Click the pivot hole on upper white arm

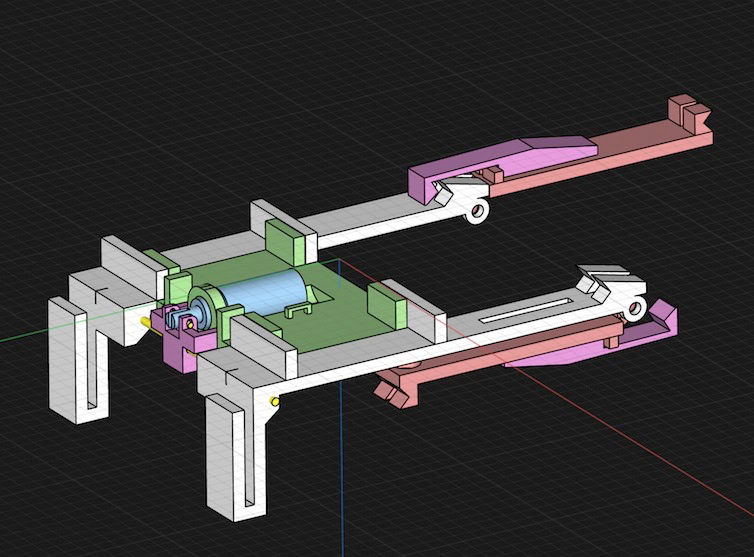coord(479,211)
